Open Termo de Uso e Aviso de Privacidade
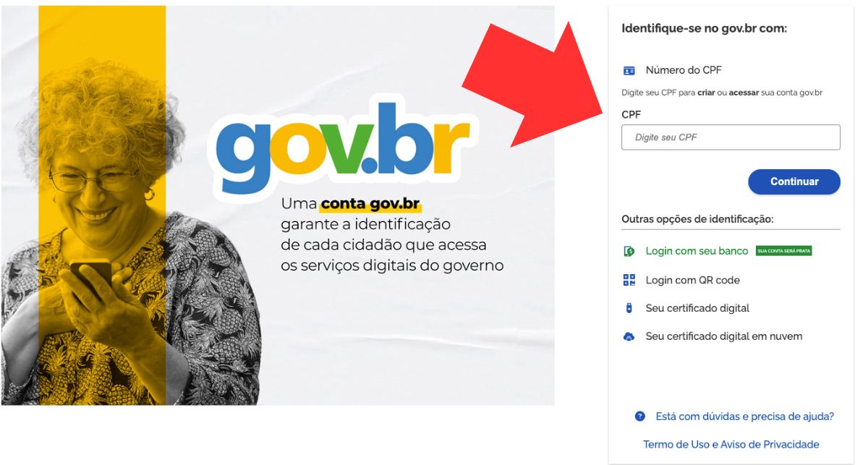 coord(731,444)
